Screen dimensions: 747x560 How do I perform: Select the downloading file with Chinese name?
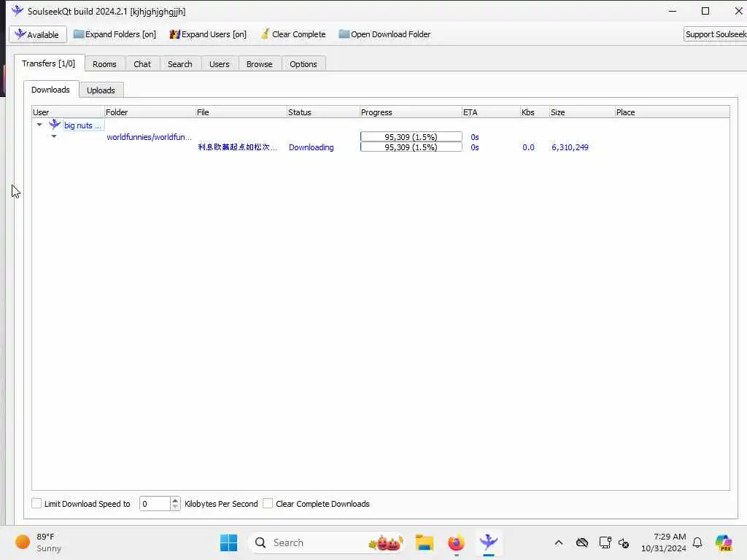(237, 147)
